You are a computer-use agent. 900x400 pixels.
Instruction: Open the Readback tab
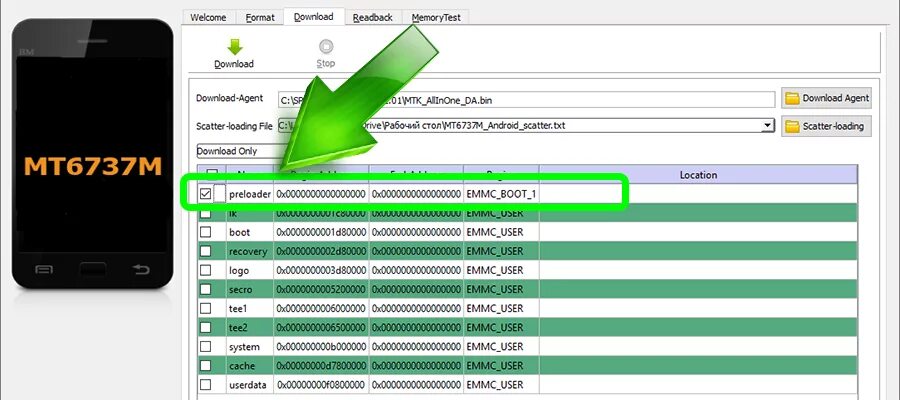pyautogui.click(x=373, y=18)
